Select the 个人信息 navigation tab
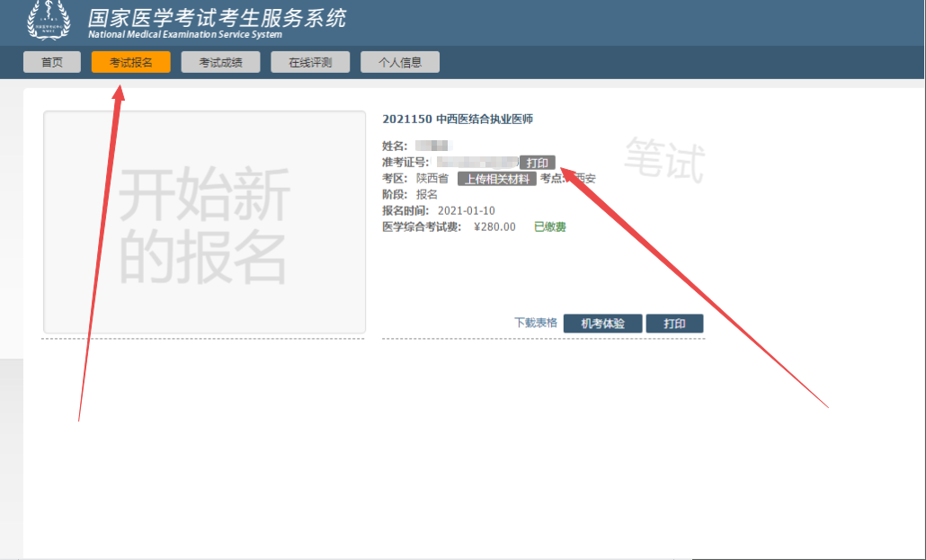This screenshot has width=926, height=560. coord(400,62)
